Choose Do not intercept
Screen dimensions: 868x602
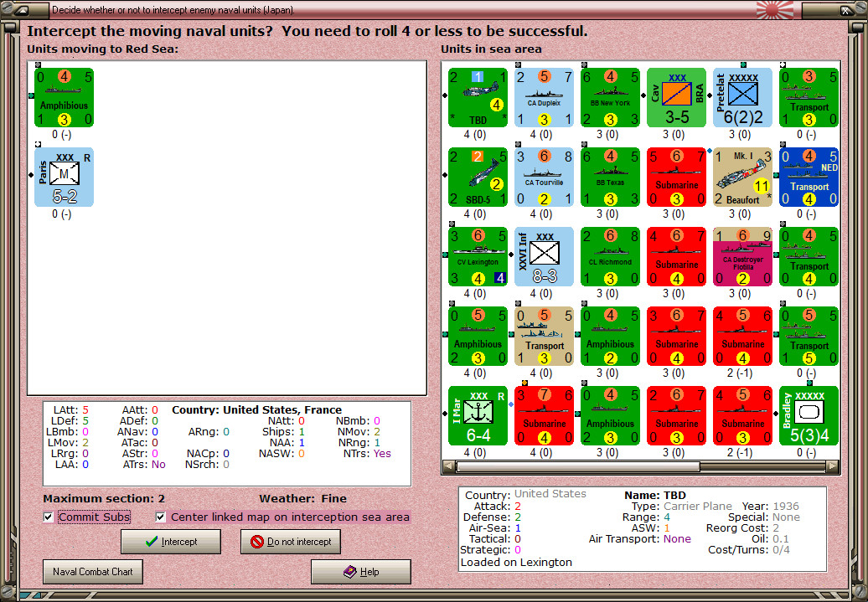coord(291,542)
